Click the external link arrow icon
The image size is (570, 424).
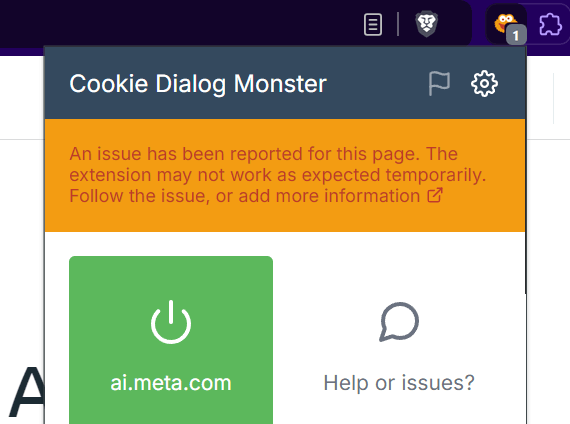click(x=435, y=195)
